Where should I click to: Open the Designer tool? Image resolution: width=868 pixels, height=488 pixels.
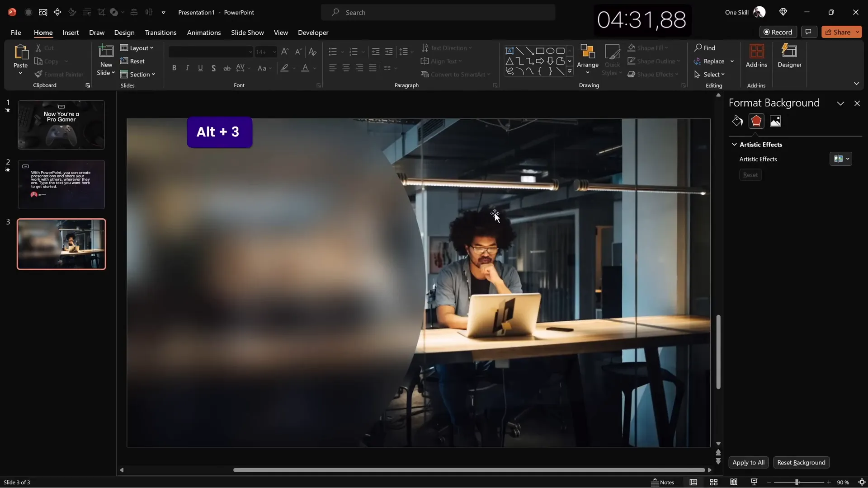click(789, 56)
